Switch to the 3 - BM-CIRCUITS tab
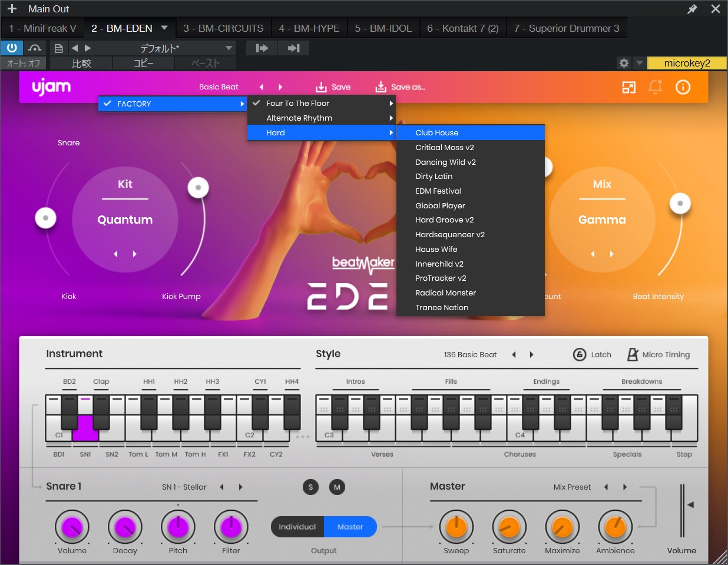 click(223, 28)
